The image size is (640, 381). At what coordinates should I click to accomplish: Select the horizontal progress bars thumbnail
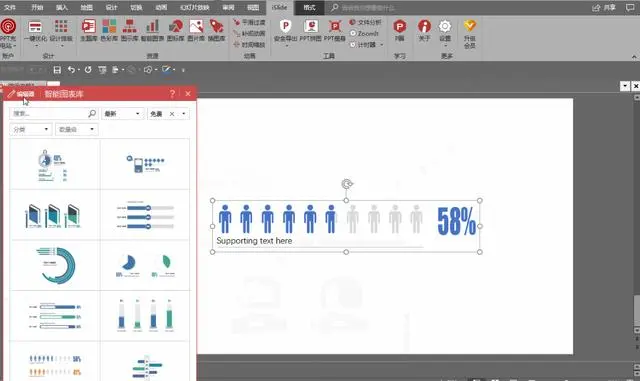point(55,316)
